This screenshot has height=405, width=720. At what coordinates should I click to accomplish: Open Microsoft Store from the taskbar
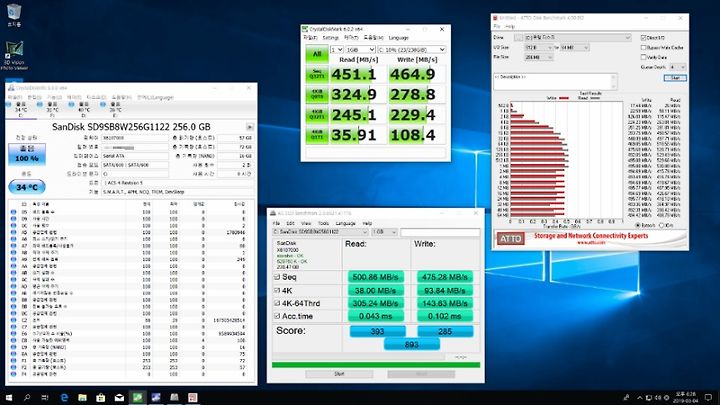click(x=101, y=397)
